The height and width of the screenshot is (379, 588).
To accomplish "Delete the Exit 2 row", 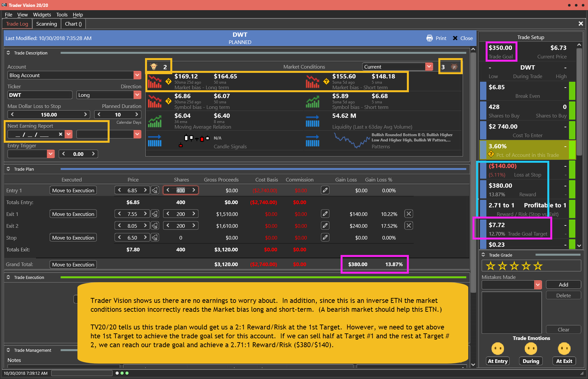I will coord(409,225).
